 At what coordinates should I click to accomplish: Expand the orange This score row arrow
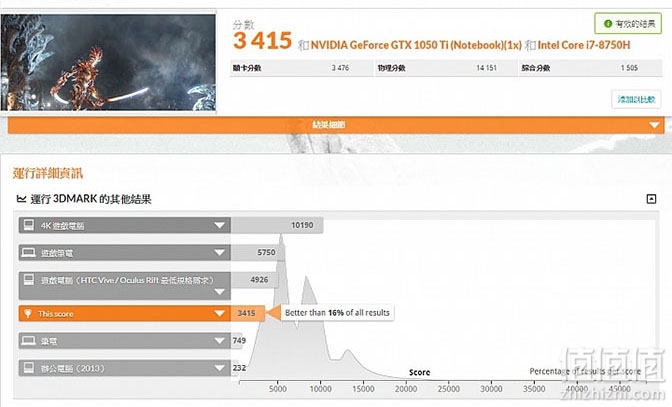click(219, 314)
